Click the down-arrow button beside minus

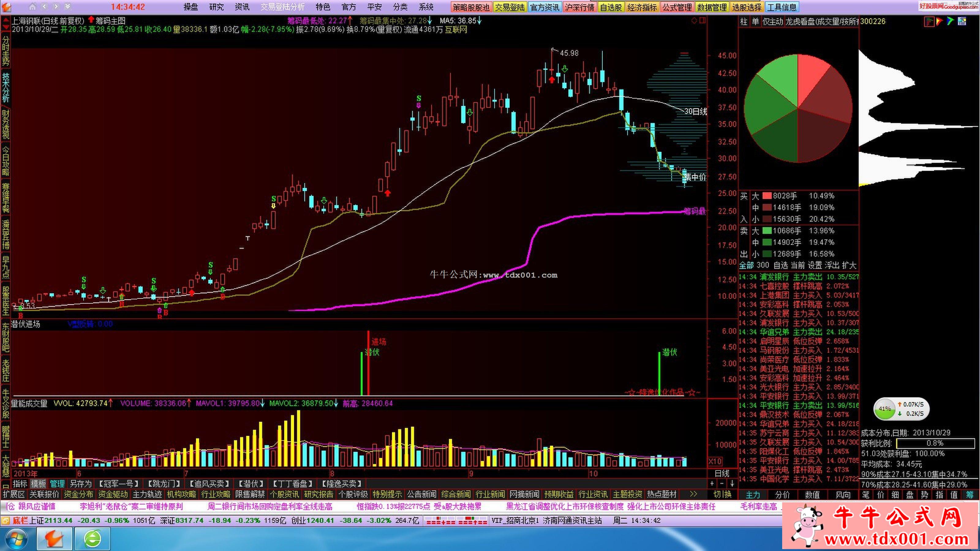[x=732, y=483]
